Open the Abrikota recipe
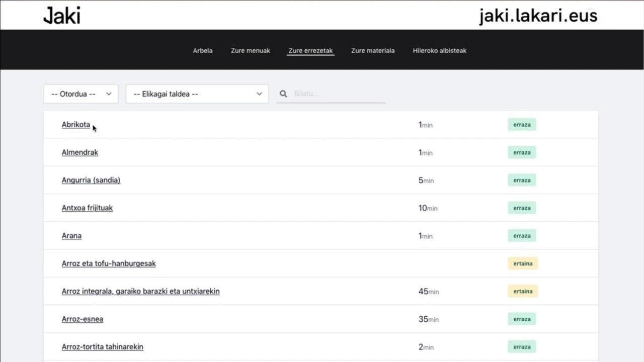This screenshot has width=644, height=362. click(76, 125)
